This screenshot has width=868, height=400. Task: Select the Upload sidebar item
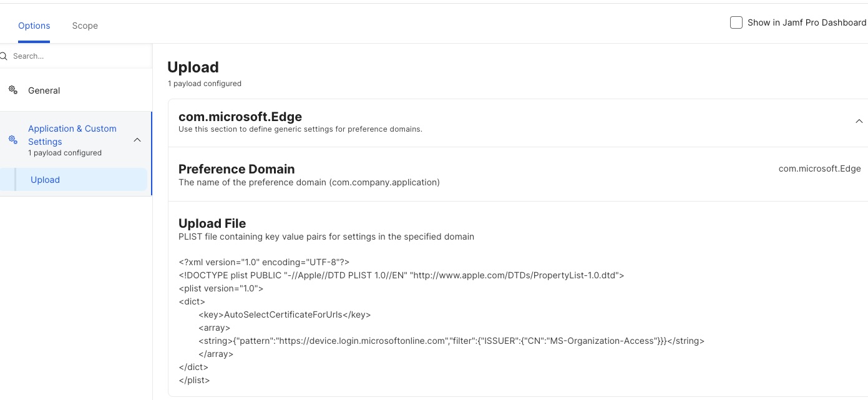tap(80, 180)
